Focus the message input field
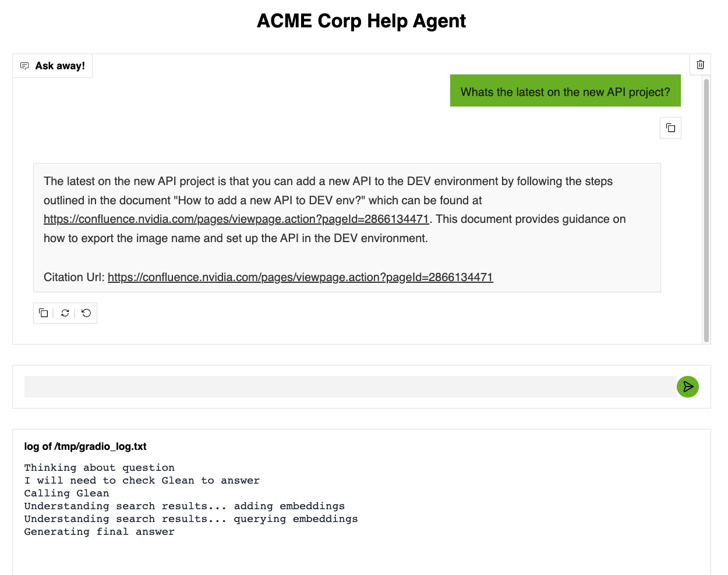Screen dimensions: 728x575 [x=349, y=387]
